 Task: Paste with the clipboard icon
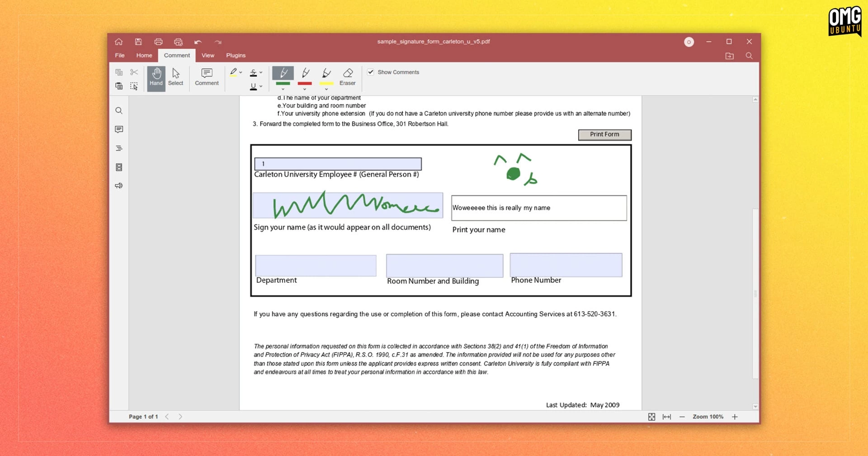pos(119,86)
